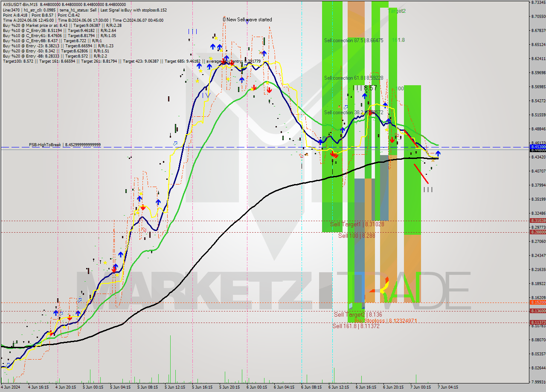Click the Sell correction 61.8 label
This screenshot has width=546, height=392.
point(353,78)
